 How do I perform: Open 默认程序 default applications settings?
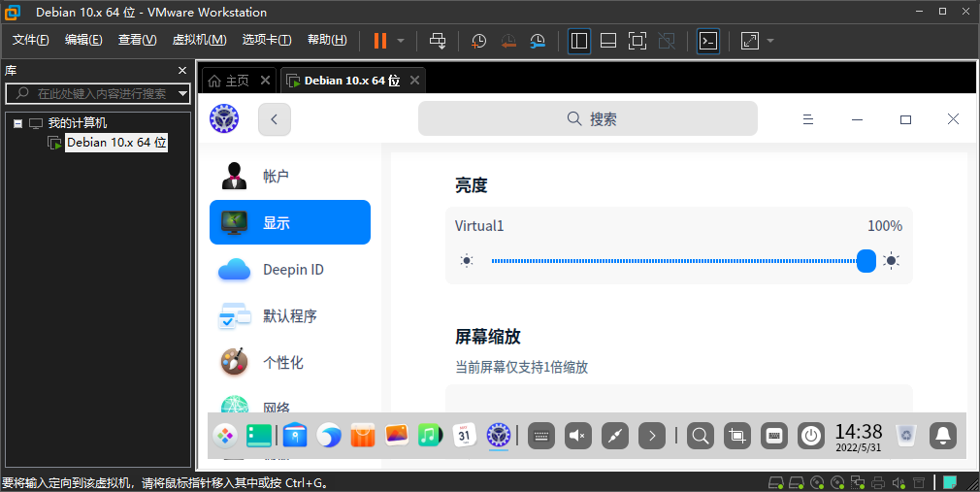pos(290,315)
